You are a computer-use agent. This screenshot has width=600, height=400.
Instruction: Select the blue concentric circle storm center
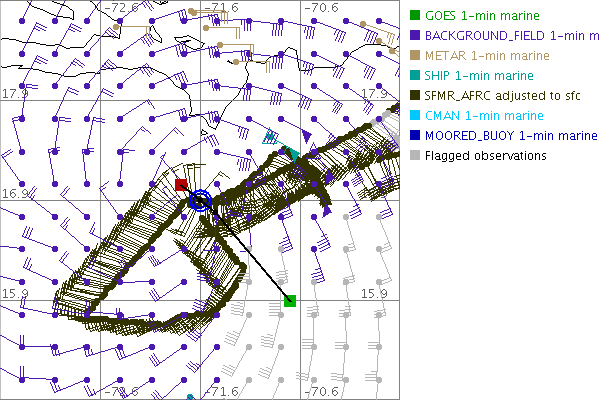[x=200, y=201]
